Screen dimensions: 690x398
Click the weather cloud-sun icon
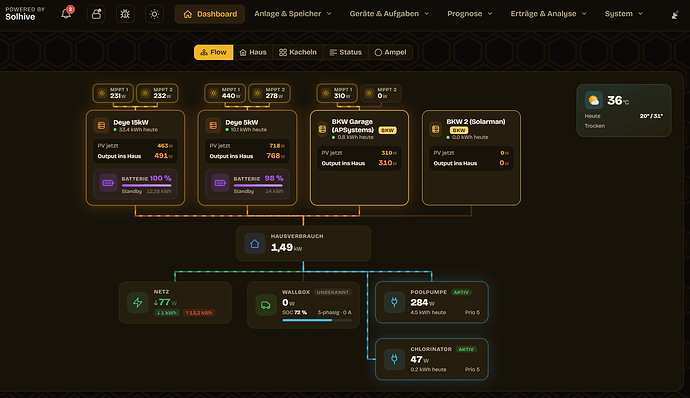594,100
